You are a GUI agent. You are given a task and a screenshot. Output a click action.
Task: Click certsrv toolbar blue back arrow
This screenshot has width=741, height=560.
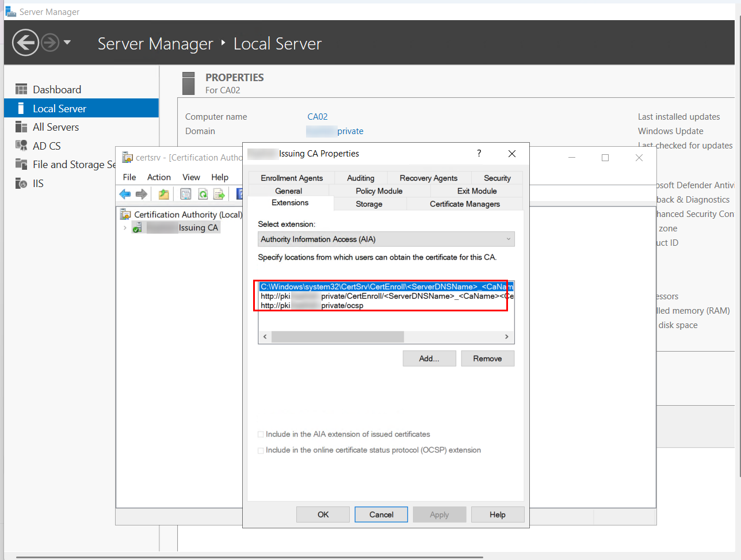point(125,195)
